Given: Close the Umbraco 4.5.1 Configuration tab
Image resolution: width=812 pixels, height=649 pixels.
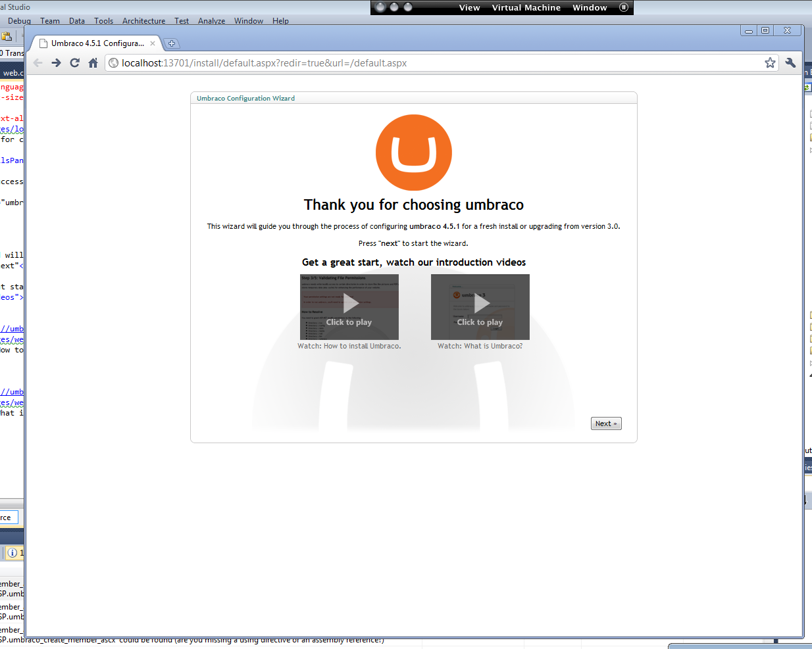Looking at the screenshot, I should tap(153, 43).
